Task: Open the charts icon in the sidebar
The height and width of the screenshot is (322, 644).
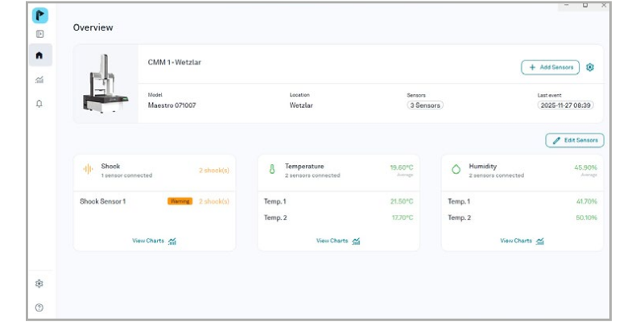Action: tap(39, 80)
